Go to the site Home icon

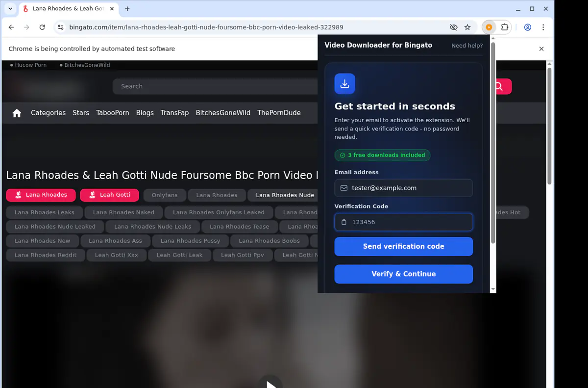pos(17,113)
